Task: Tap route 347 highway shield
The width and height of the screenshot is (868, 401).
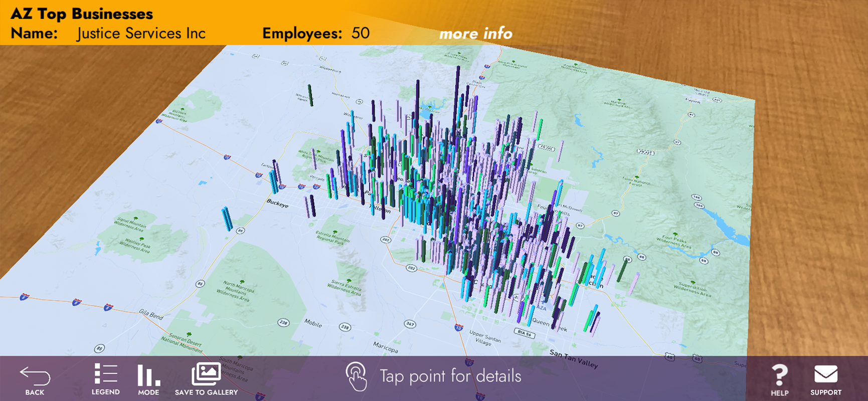Action: pos(410,324)
